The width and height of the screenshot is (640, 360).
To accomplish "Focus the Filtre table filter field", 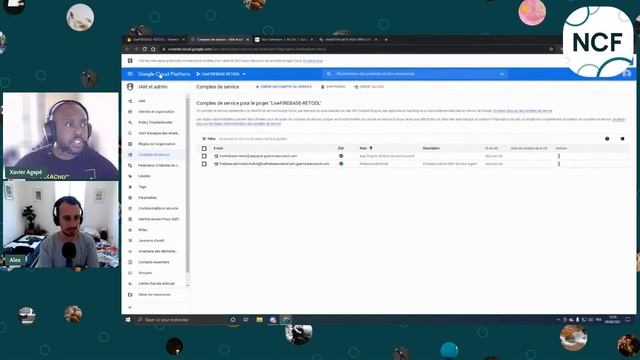I will point(253,139).
